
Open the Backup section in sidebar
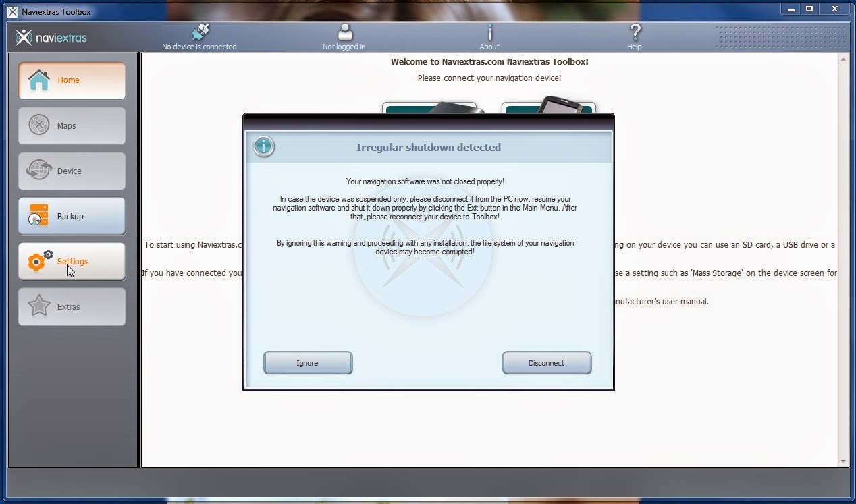click(x=72, y=216)
